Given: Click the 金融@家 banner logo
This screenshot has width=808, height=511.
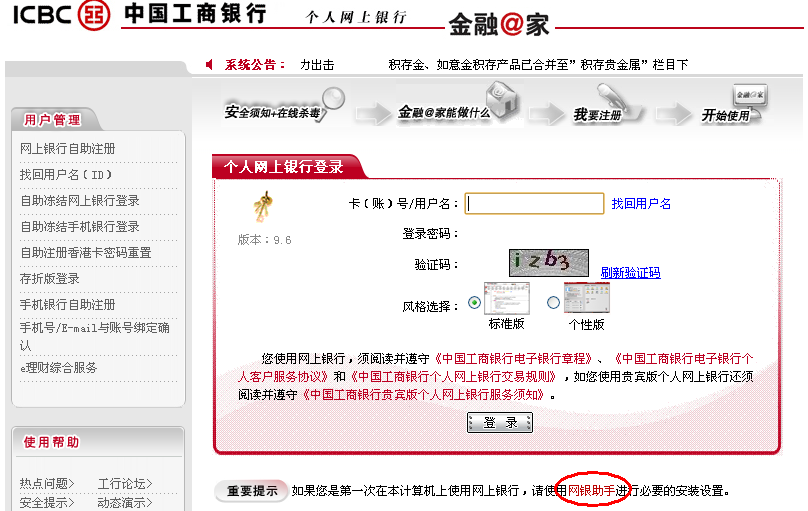Looking at the screenshot, I should 499,24.
